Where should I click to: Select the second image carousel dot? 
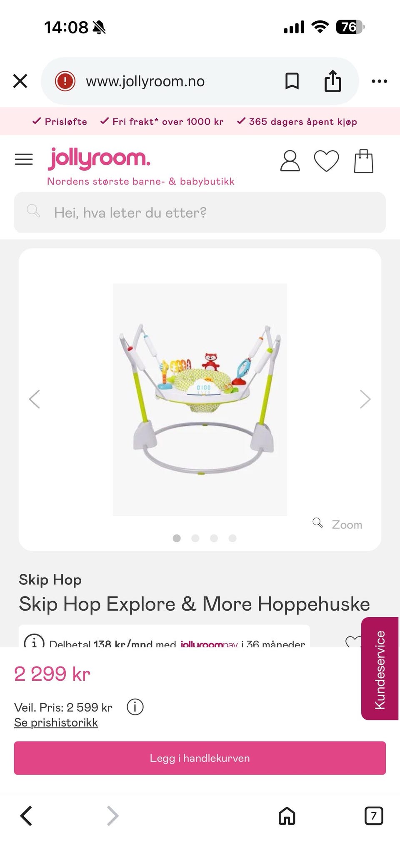195,538
